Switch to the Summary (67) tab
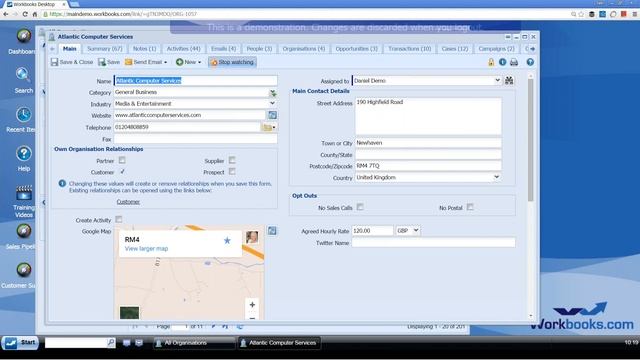This screenshot has width=640, height=360. [x=104, y=49]
